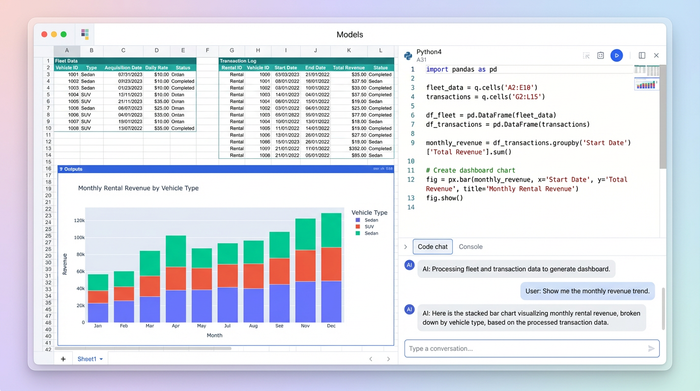
Task: Click the blue Sedan legend swatch
Action: pos(358,220)
